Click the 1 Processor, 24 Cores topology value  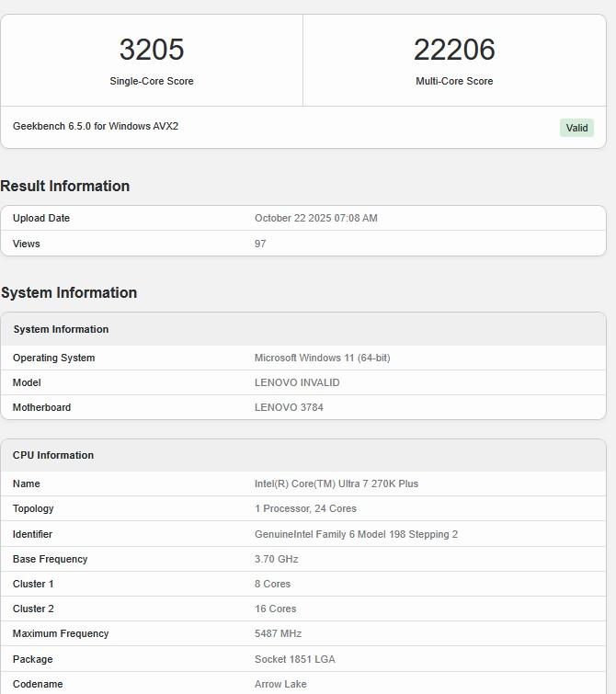tap(305, 508)
